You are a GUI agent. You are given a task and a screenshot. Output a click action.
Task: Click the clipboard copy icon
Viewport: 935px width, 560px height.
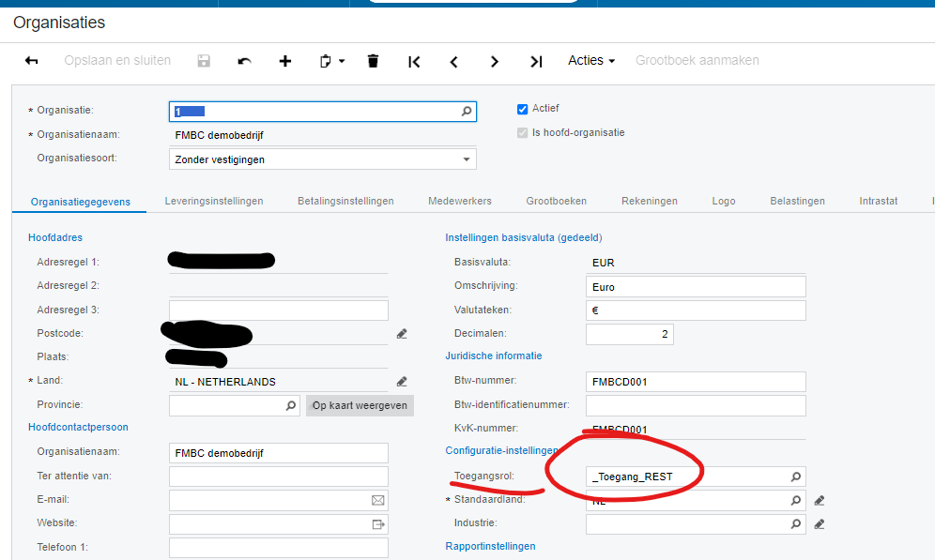(x=326, y=61)
